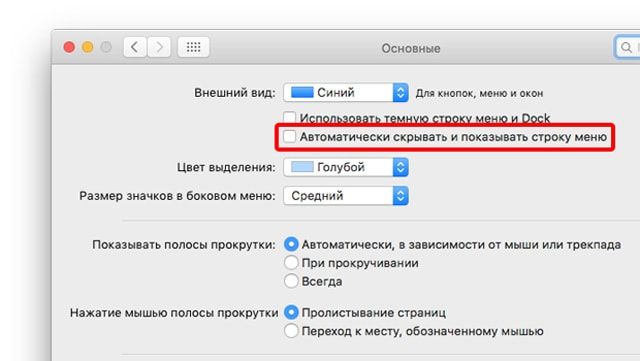640x361 pixels.
Task: Click the light-blue Голубой swatch
Action: 302,167
